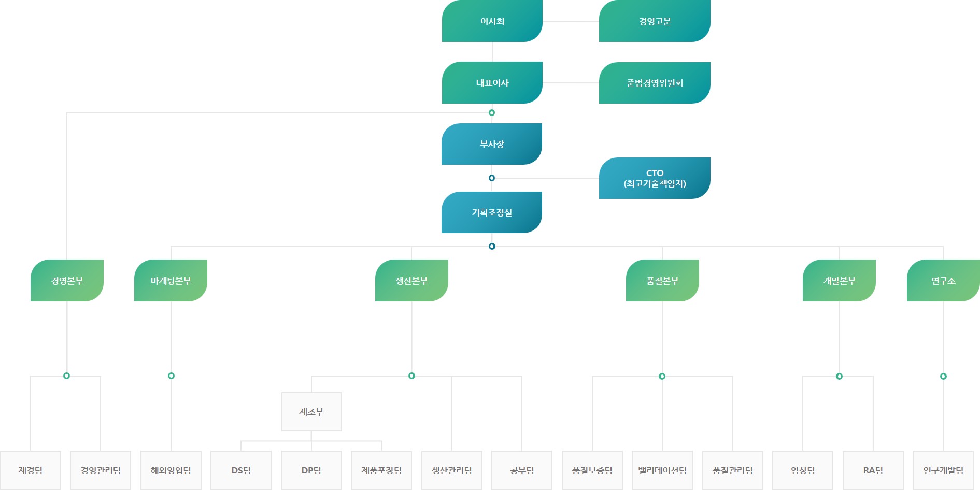Select the 생산본부 division box

coord(411,281)
